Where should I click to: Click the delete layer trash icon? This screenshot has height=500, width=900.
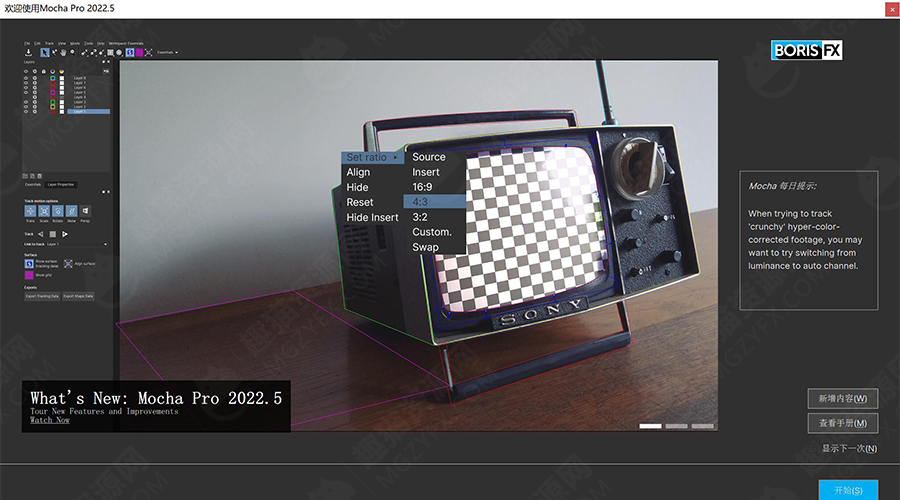[x=40, y=176]
